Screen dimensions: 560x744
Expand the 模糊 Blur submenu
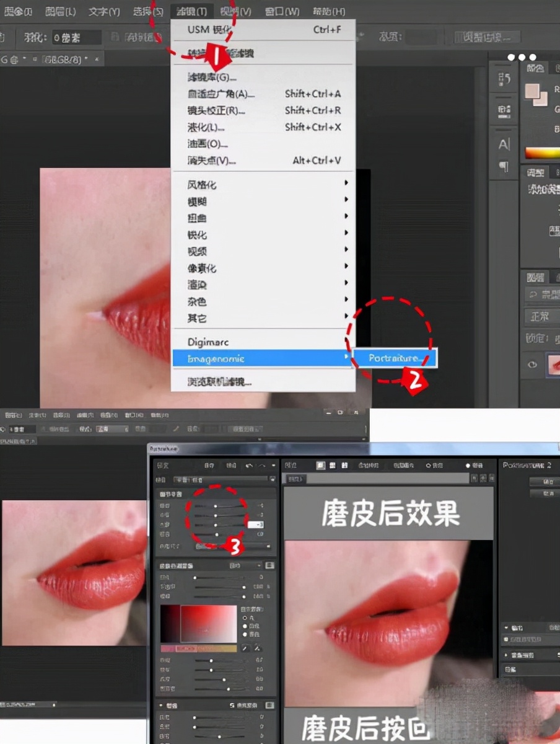pos(264,201)
